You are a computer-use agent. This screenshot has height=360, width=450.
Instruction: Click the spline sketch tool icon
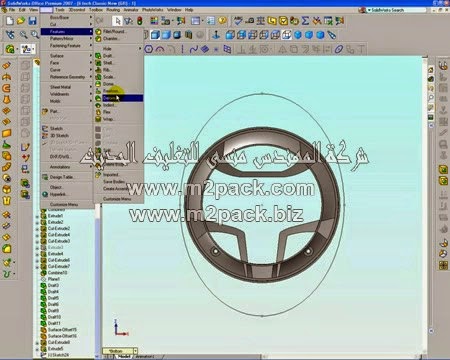point(193,50)
